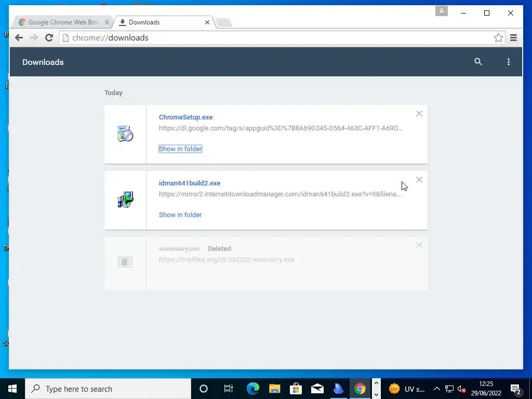Open Task View from the taskbar
The width and height of the screenshot is (532, 399).
tap(229, 389)
